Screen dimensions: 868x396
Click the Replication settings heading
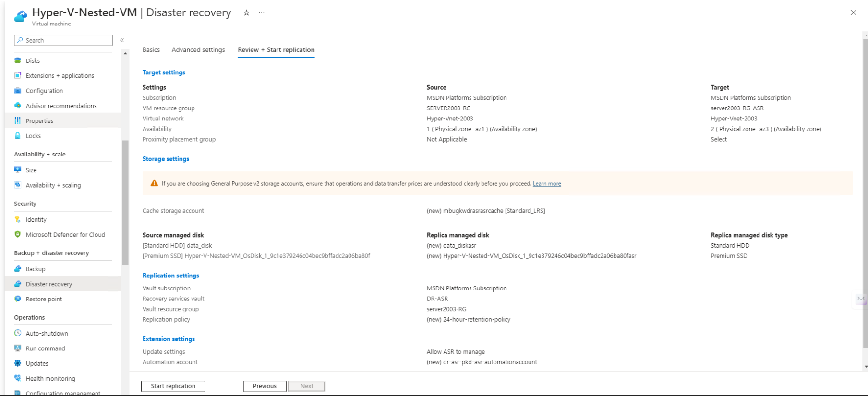170,276
